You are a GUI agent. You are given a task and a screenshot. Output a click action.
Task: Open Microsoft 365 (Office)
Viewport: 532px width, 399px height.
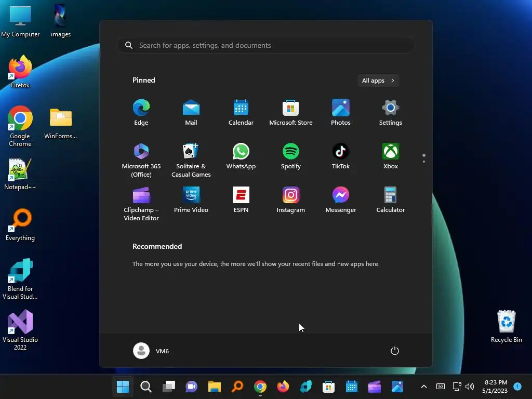click(x=141, y=160)
